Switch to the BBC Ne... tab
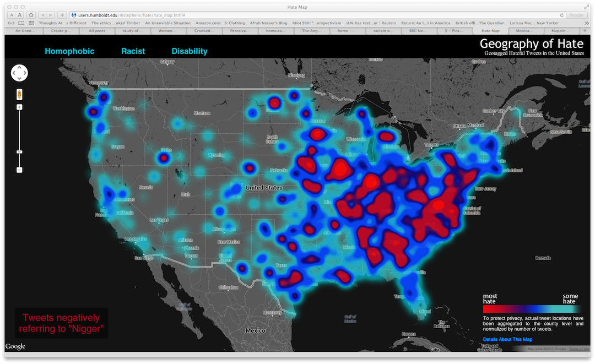This screenshot has width=595, height=364. coord(418,31)
